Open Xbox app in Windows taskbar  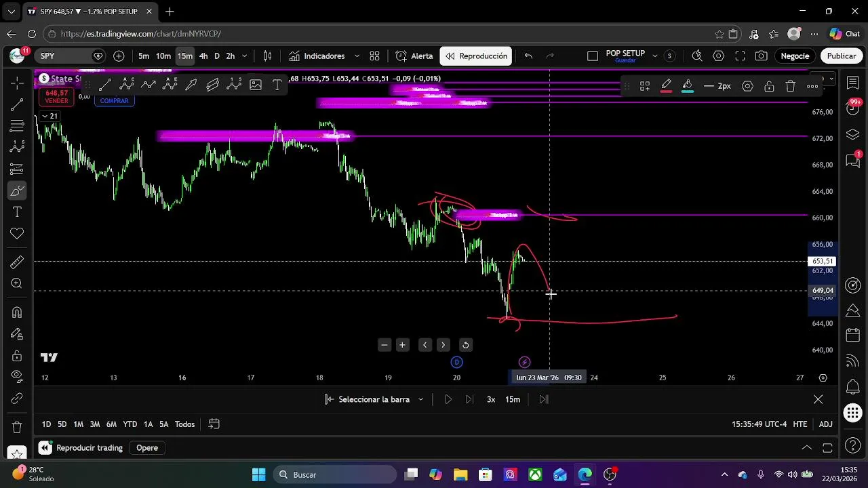point(535,474)
